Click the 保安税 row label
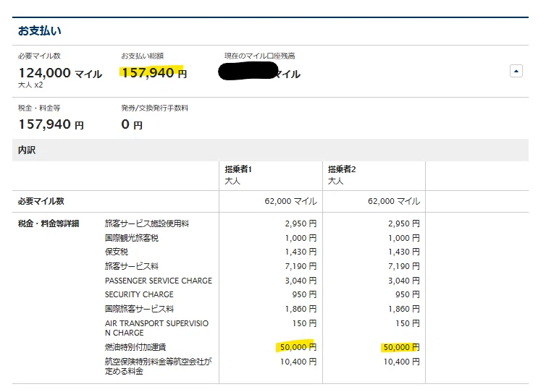 tap(117, 252)
